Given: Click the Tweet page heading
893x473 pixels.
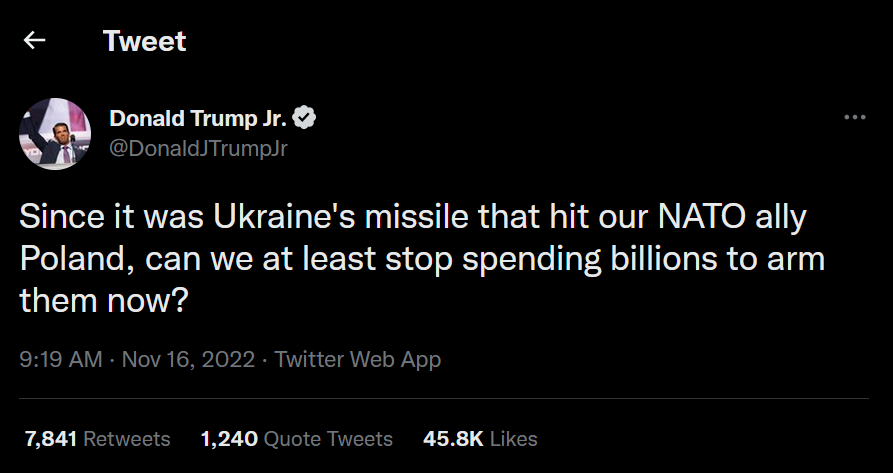Looking at the screenshot, I should point(144,41).
